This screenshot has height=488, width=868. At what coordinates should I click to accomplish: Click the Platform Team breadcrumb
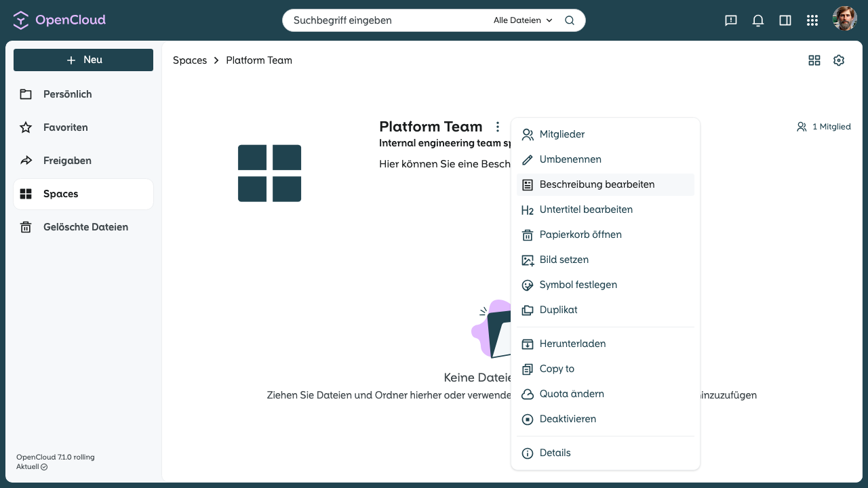pyautogui.click(x=259, y=60)
